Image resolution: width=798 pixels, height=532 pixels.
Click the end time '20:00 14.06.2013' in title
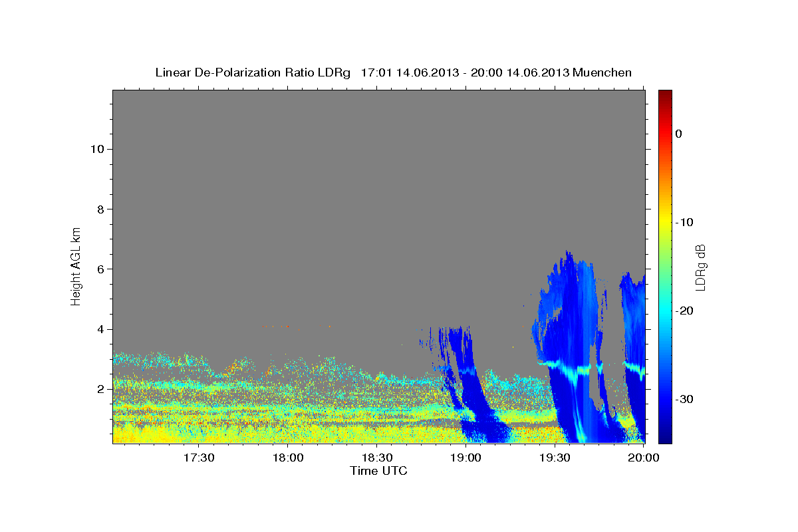pos(520,72)
